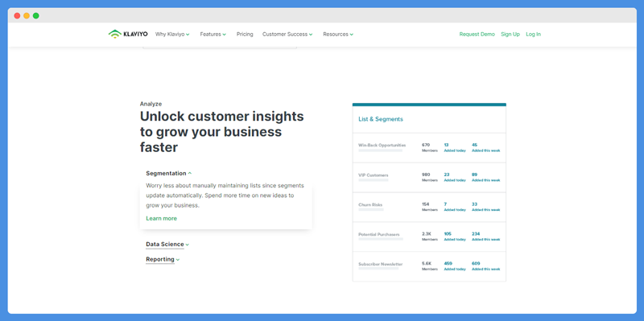Click the Sign Up link
The width and height of the screenshot is (644, 321).
click(x=510, y=35)
